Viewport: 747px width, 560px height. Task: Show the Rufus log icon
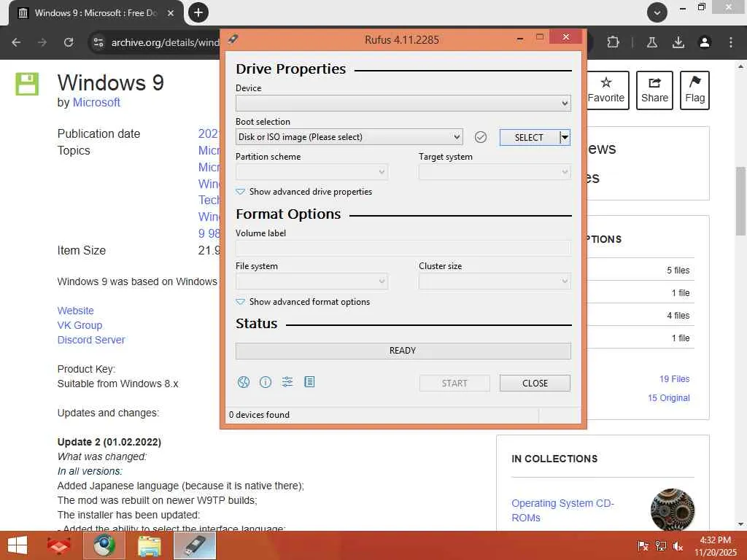tap(309, 382)
